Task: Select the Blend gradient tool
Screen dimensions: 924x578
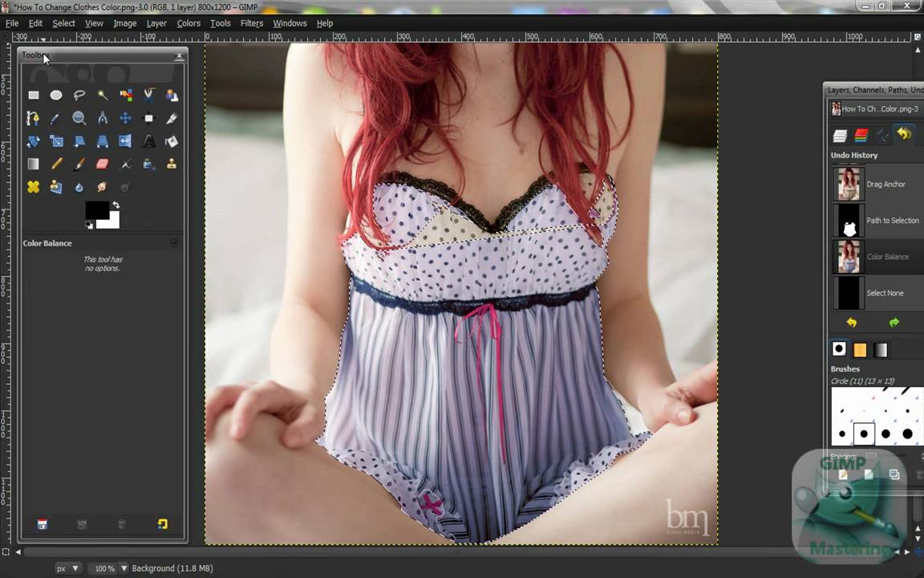Action: (33, 164)
